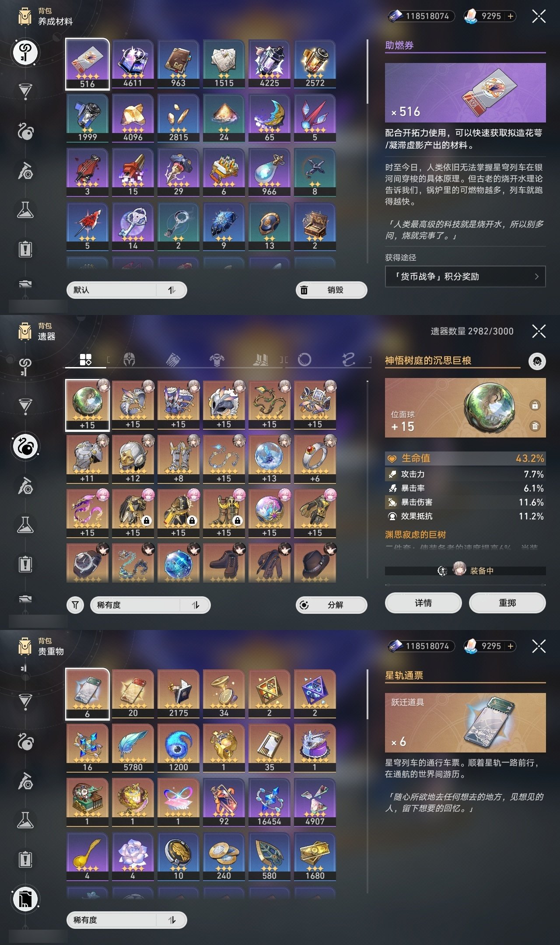This screenshot has height=945, width=560.
Task: Toggle the lock icon on the relic preview
Action: (x=535, y=405)
